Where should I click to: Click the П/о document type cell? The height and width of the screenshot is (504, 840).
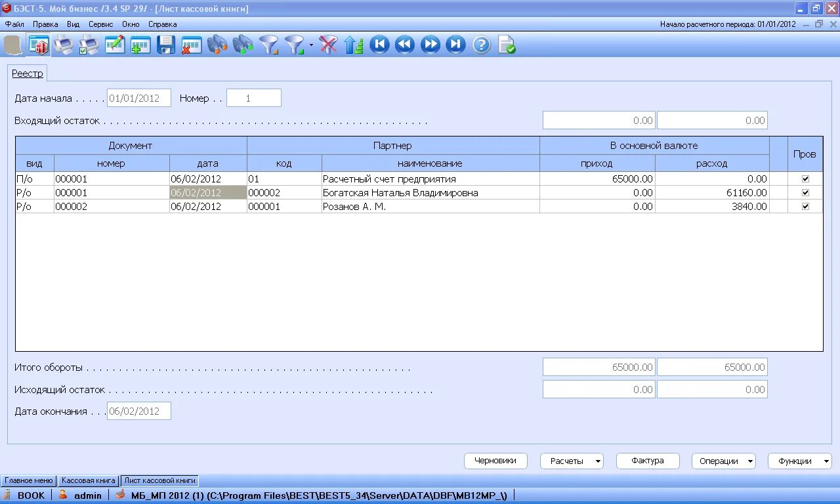pyautogui.click(x=35, y=178)
